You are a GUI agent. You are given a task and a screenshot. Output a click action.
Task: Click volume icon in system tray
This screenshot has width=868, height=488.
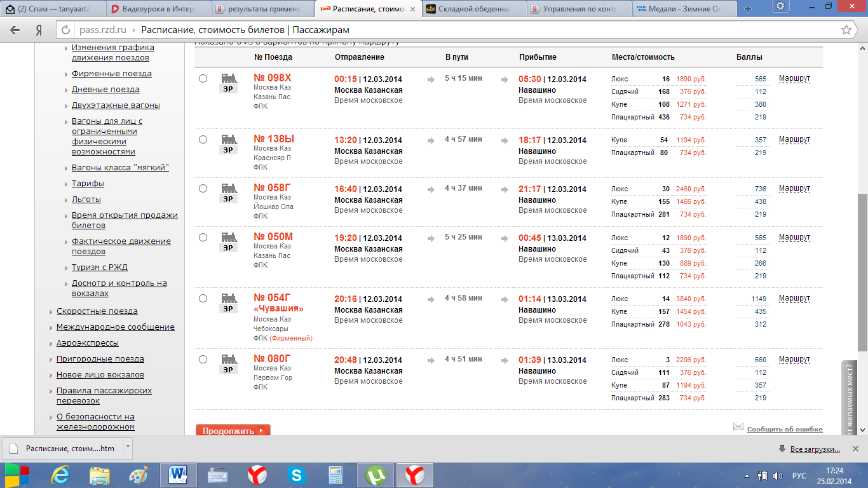(x=776, y=476)
